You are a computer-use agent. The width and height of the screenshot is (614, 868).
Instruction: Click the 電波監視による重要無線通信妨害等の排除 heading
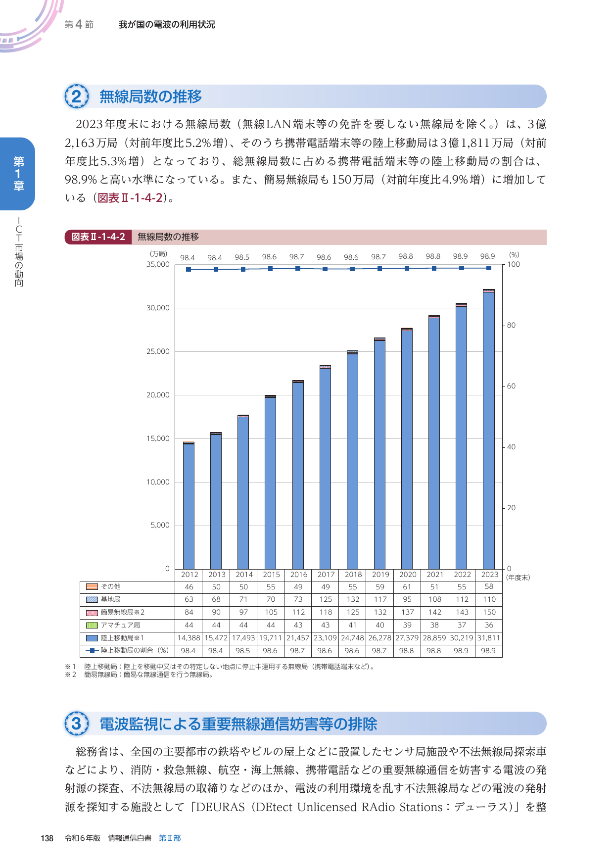click(x=238, y=724)
